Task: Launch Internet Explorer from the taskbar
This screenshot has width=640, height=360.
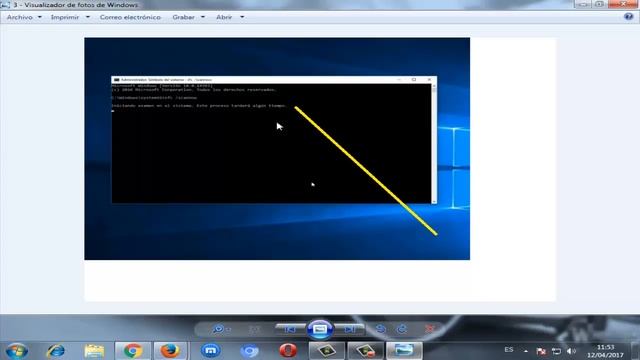Action: (x=56, y=351)
